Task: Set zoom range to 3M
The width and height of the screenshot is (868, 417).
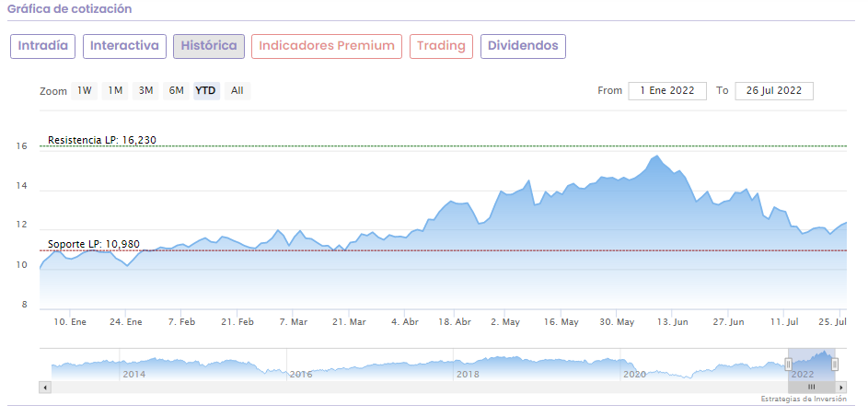Action: point(145,90)
